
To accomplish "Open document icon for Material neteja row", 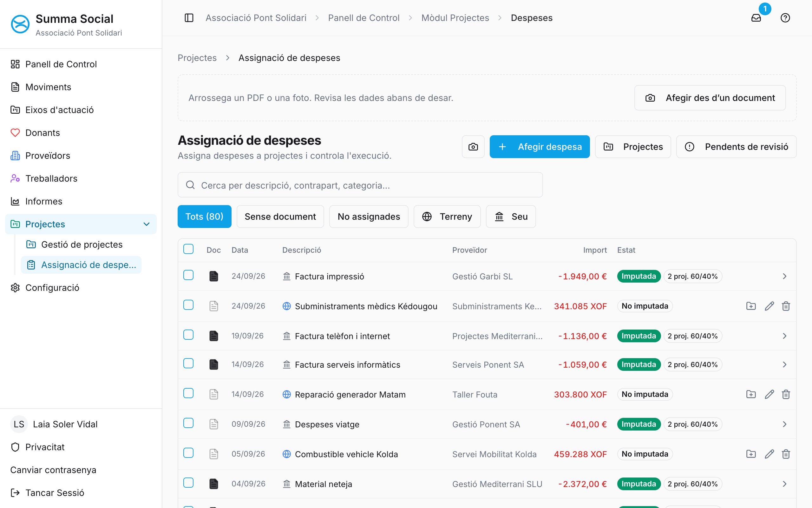I will point(214,484).
